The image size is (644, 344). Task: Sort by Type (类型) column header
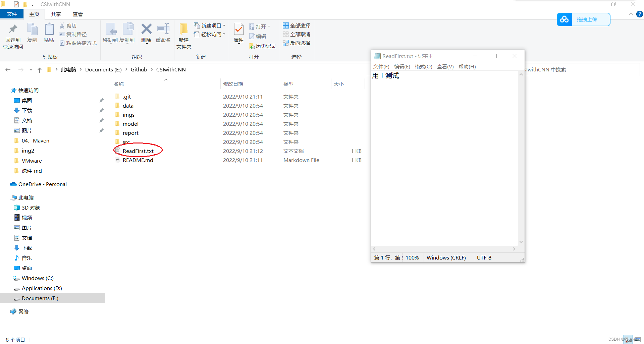(288, 84)
